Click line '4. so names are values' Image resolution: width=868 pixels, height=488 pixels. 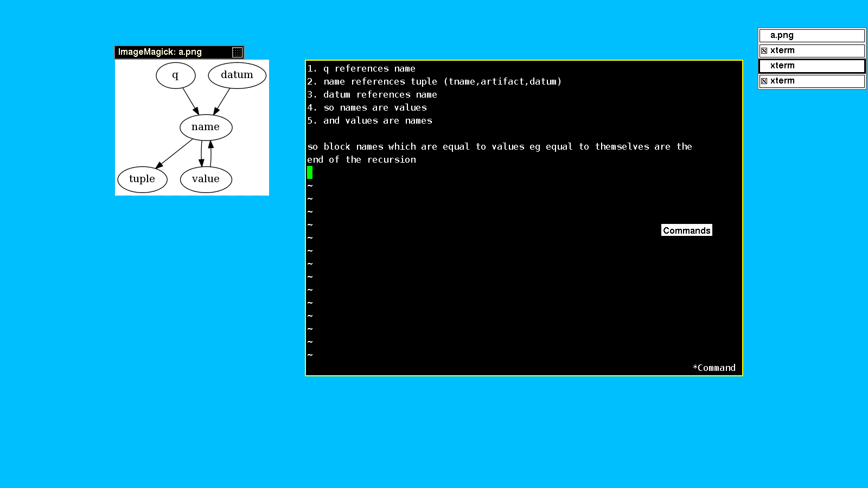point(367,107)
